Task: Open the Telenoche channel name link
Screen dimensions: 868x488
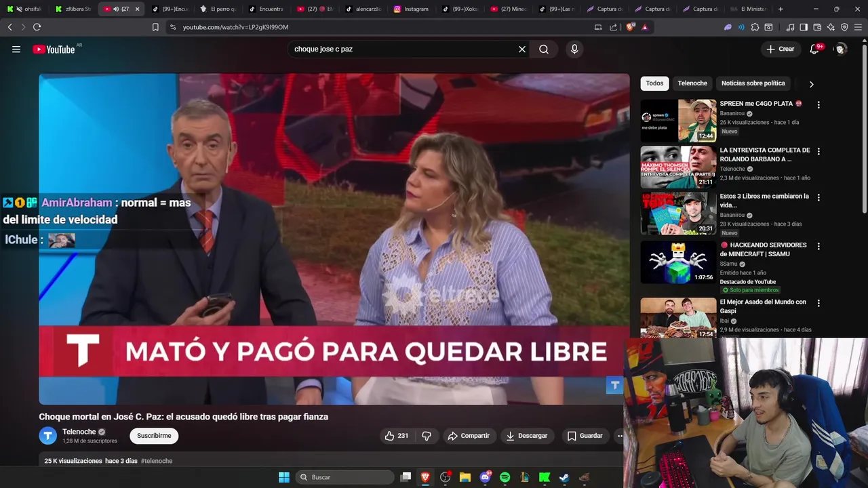Action: click(x=79, y=432)
